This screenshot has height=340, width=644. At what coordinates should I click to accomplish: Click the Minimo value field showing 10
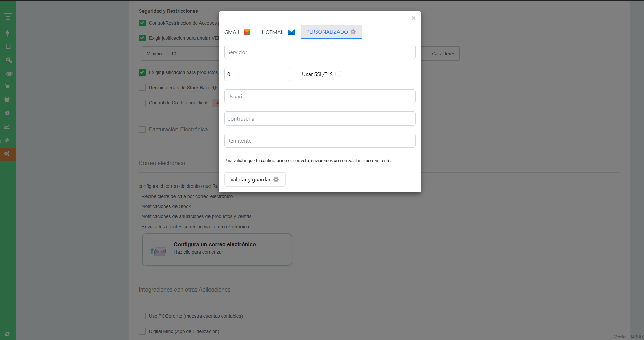click(192, 54)
